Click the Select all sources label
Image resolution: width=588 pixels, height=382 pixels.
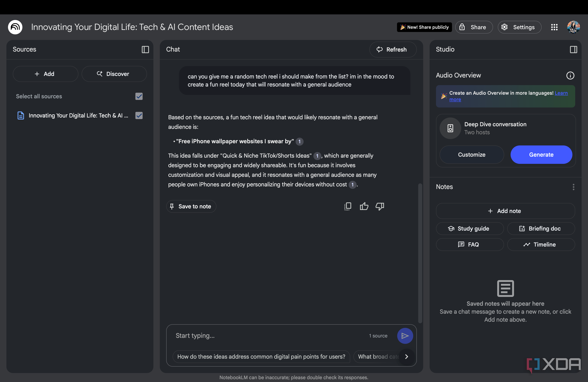(39, 96)
